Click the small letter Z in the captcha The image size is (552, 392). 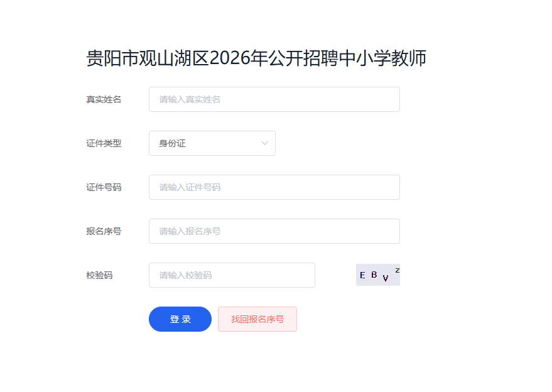tap(397, 270)
